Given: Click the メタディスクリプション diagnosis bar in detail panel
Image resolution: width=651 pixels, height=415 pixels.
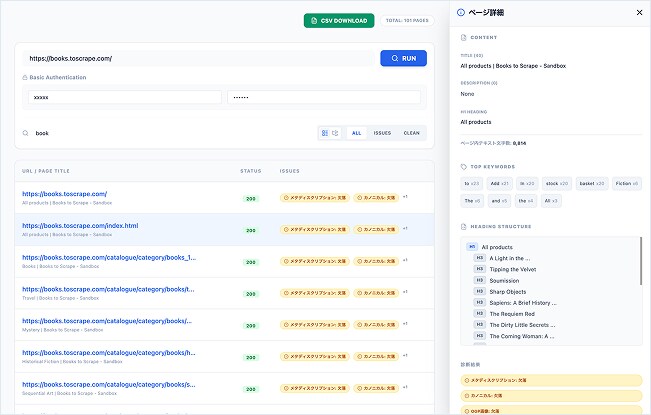Looking at the screenshot, I should (551, 380).
